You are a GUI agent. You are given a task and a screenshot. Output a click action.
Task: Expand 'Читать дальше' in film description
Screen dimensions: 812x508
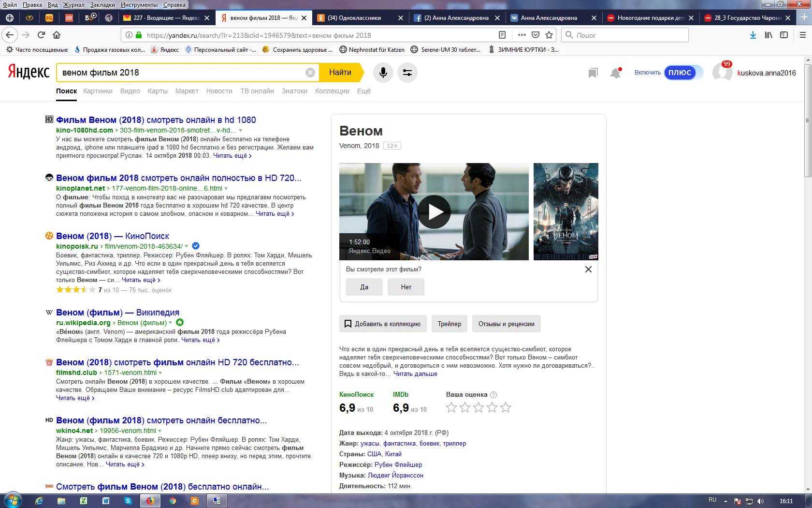pos(415,374)
